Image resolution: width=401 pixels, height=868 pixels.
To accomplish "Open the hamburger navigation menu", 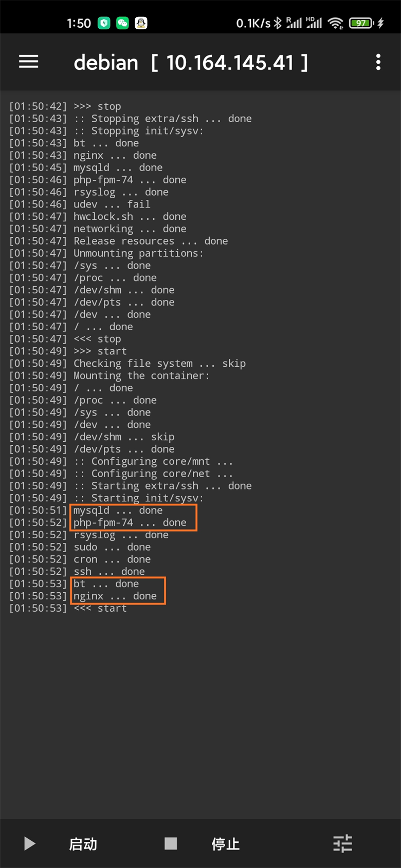I will [29, 62].
